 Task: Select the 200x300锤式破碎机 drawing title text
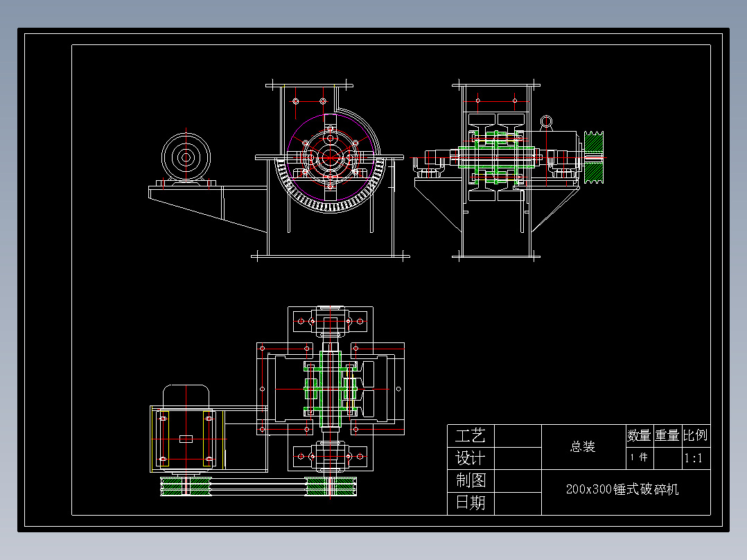622,489
